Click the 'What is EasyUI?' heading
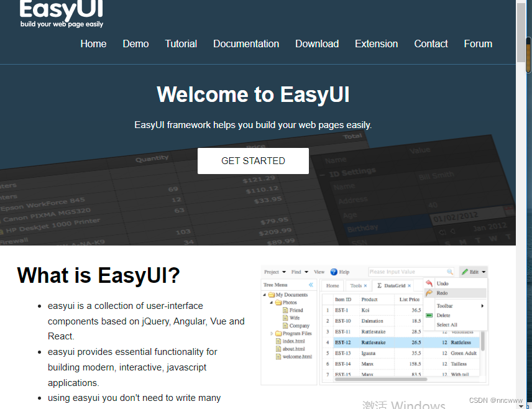This screenshot has width=532, height=409. click(98, 275)
